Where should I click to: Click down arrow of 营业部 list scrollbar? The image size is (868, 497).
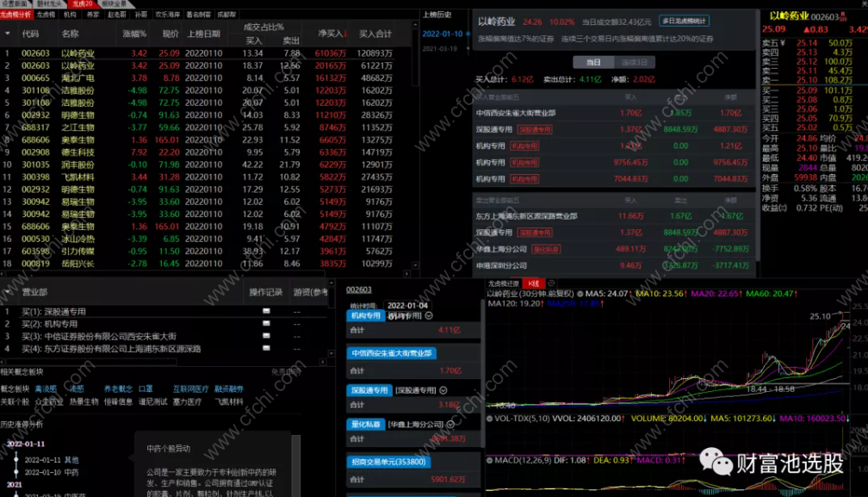click(x=331, y=353)
